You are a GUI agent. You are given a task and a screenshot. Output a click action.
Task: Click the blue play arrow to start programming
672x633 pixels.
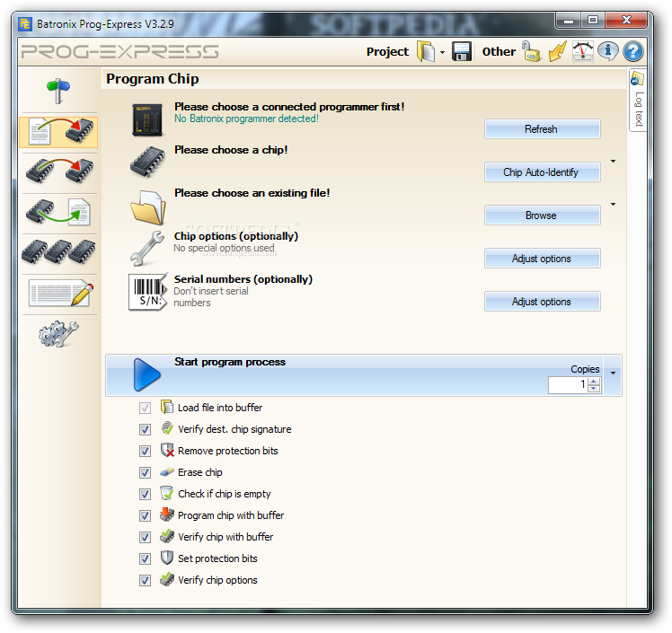pyautogui.click(x=146, y=375)
